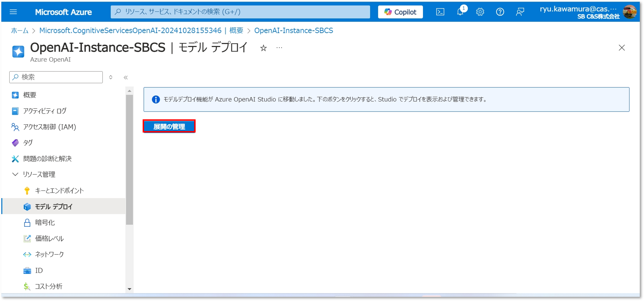
Task: Click the Microsoft Azure home title
Action: click(x=63, y=12)
